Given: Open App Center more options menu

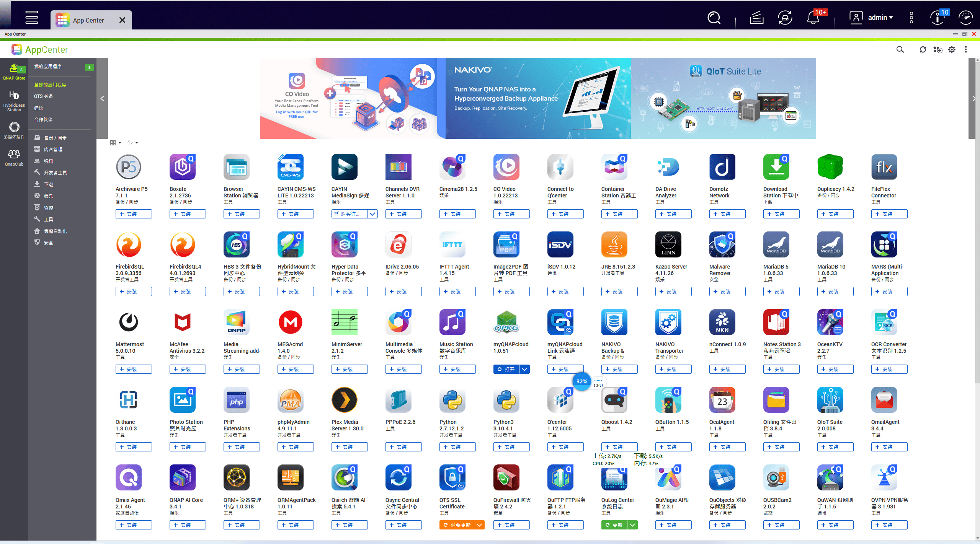Looking at the screenshot, I should pos(966,50).
